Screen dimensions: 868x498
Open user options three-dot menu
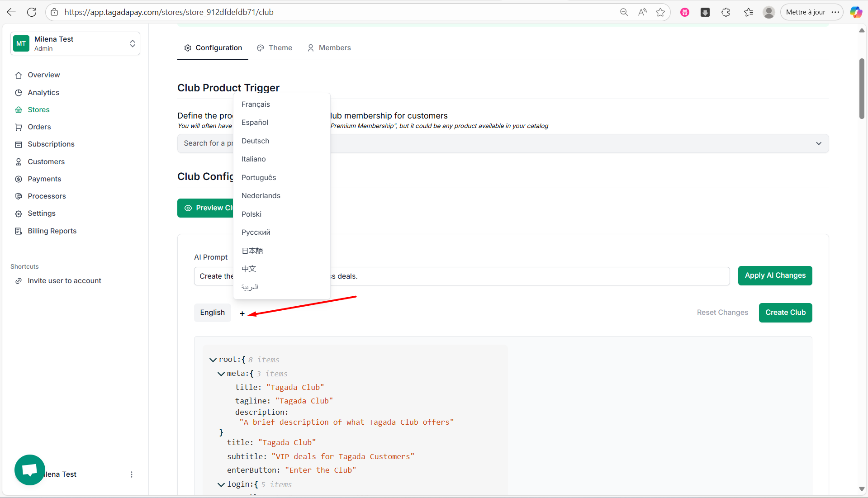(x=132, y=474)
